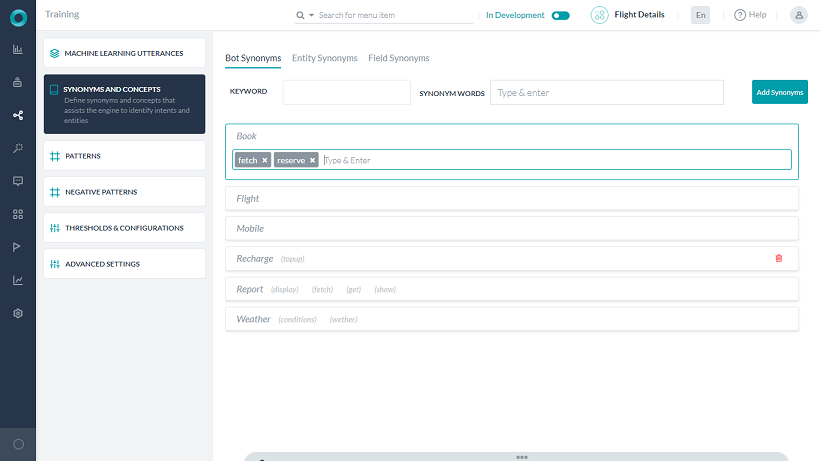
Task: Click the Advanced Settings sliders icon
Action: [55, 264]
